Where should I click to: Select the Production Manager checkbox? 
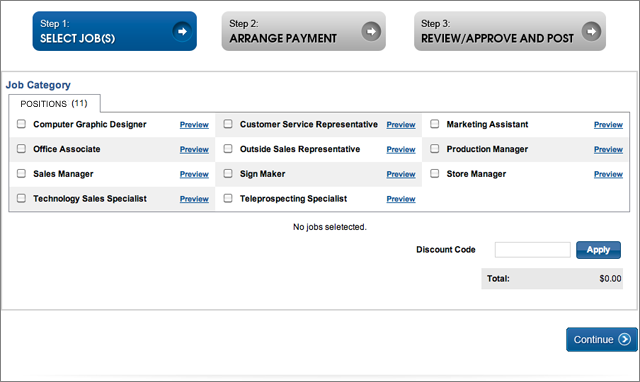coord(435,149)
